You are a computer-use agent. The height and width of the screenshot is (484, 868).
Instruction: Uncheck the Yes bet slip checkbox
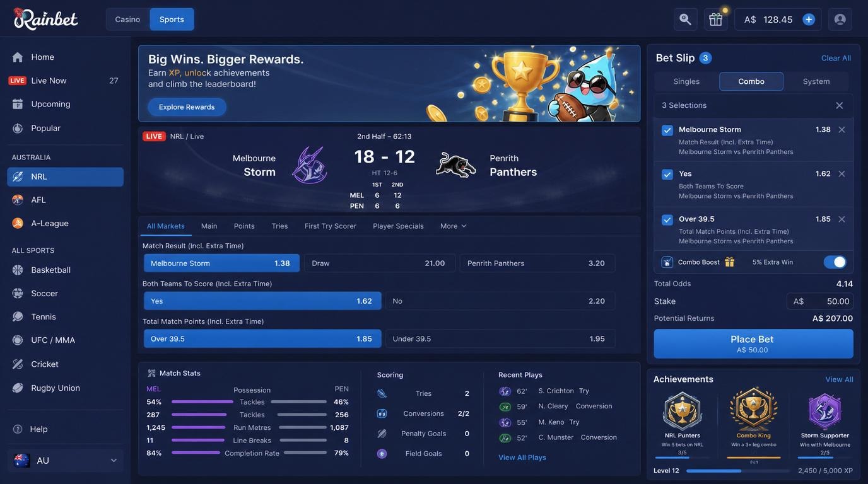tap(667, 175)
